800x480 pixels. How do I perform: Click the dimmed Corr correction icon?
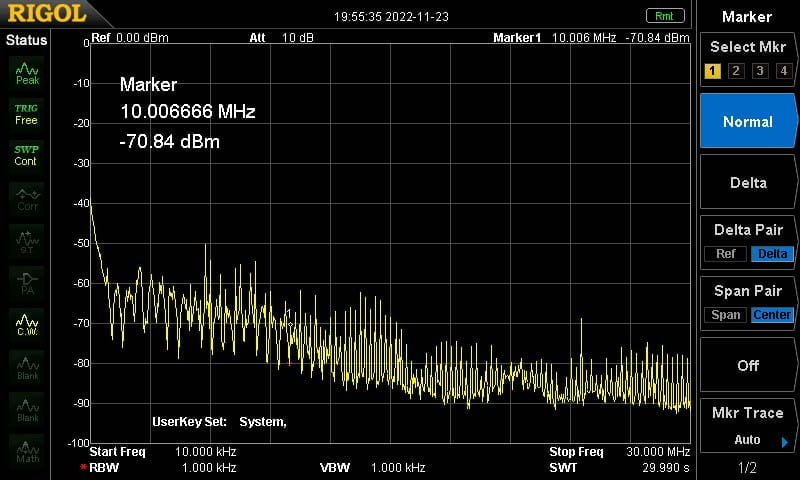tap(27, 199)
